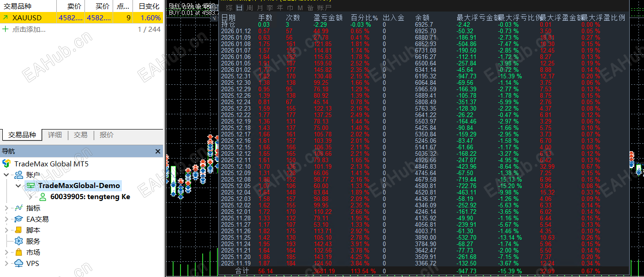The width and height of the screenshot is (644, 277).
Task: Click the 指标 indicators icon in Navigator
Action: (x=18, y=208)
